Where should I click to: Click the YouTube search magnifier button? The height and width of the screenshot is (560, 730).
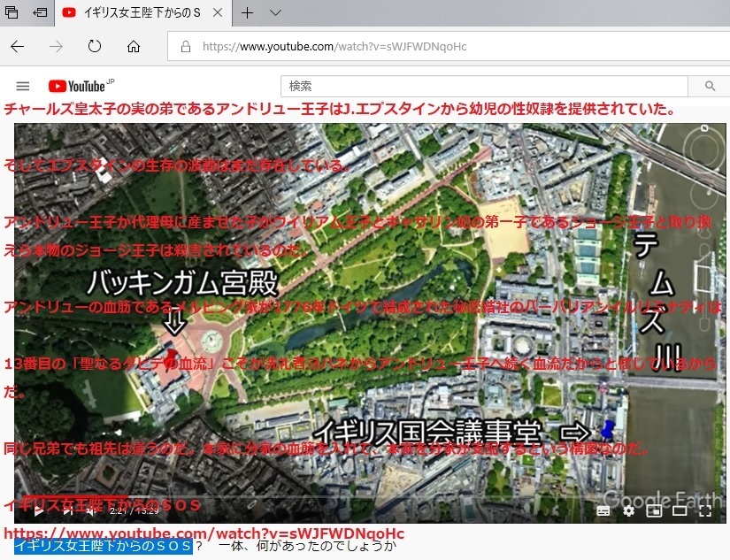pyautogui.click(x=710, y=86)
